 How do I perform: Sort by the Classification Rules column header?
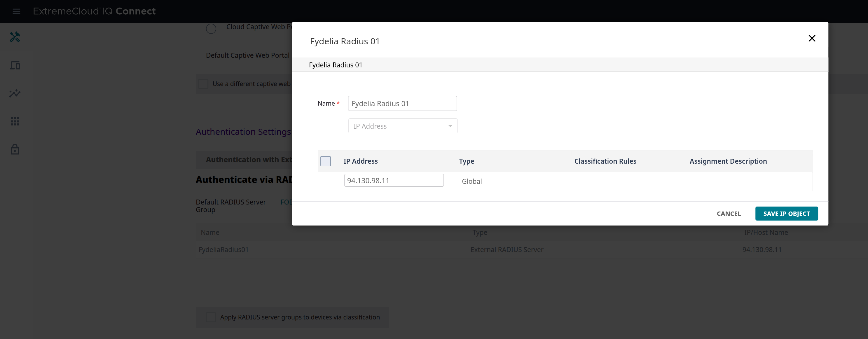(605, 161)
